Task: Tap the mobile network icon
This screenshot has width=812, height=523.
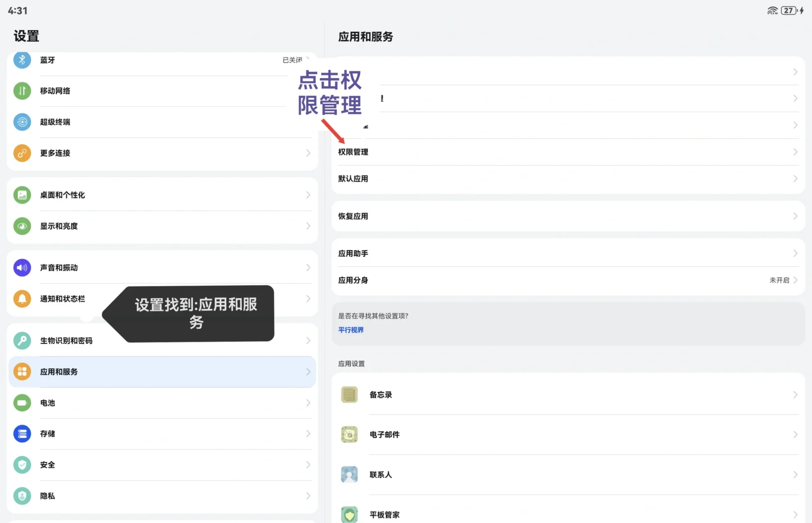Action: [x=22, y=91]
